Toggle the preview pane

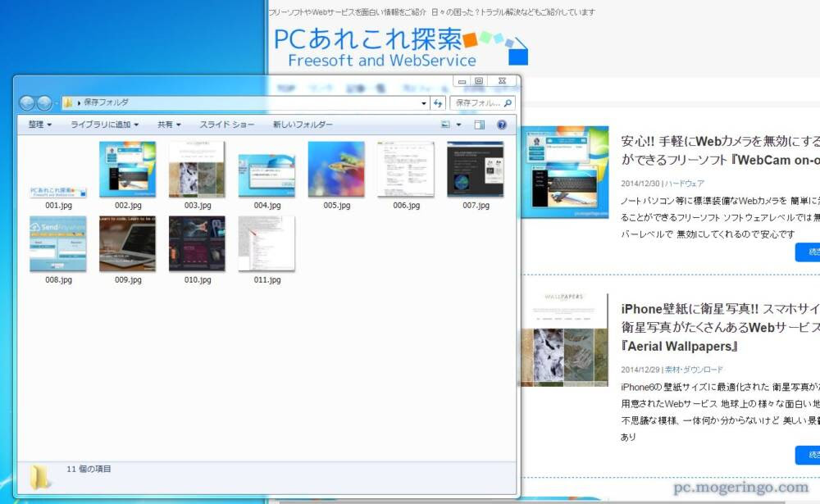click(x=479, y=125)
